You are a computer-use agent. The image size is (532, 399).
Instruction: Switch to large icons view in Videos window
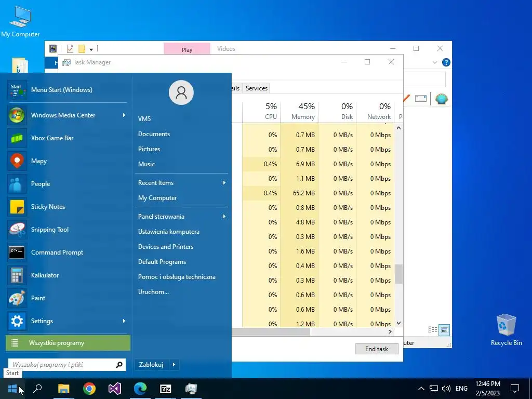(444, 330)
